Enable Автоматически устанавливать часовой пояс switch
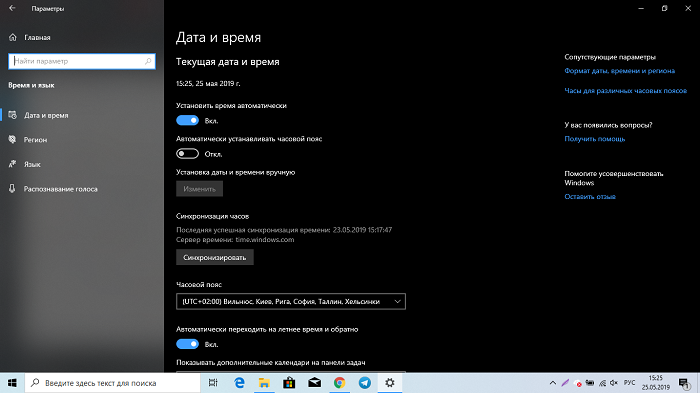700x393 pixels. (188, 154)
